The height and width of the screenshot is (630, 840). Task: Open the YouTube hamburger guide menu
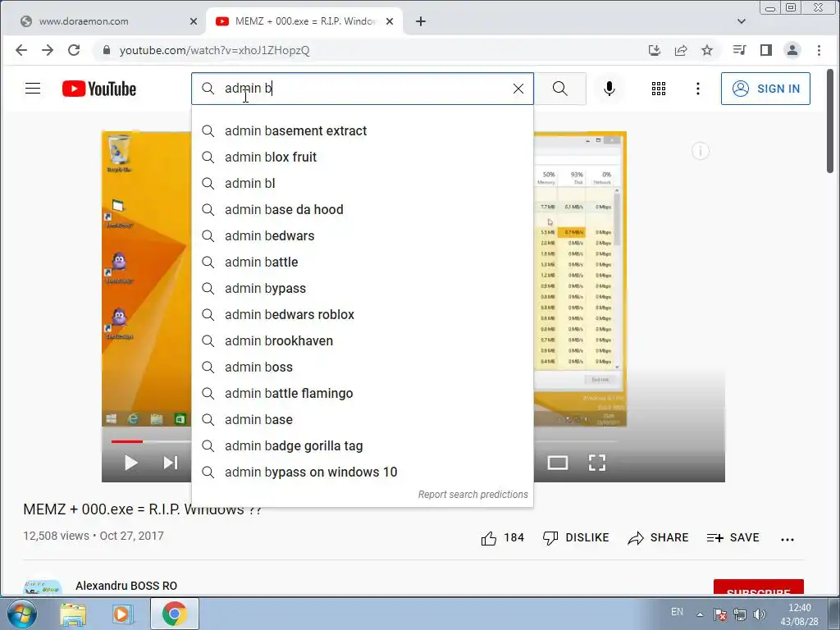(33, 89)
